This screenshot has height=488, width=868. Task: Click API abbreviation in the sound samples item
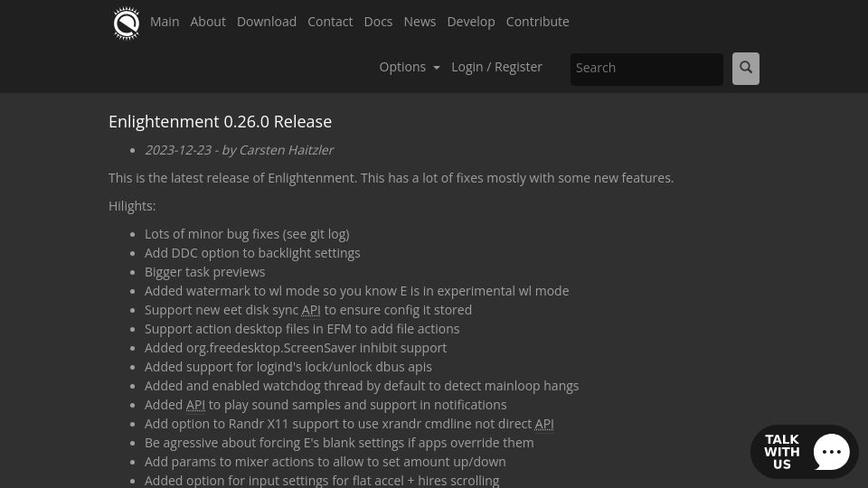tap(195, 405)
